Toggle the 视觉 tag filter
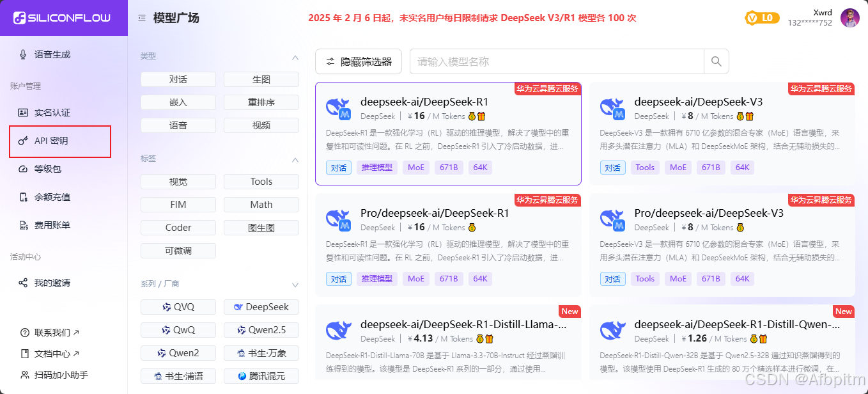Viewport: 868px width, 394px height. pos(178,182)
